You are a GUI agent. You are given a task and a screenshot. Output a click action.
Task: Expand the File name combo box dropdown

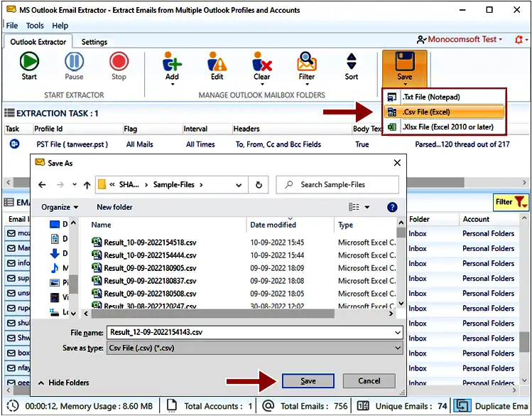point(398,333)
